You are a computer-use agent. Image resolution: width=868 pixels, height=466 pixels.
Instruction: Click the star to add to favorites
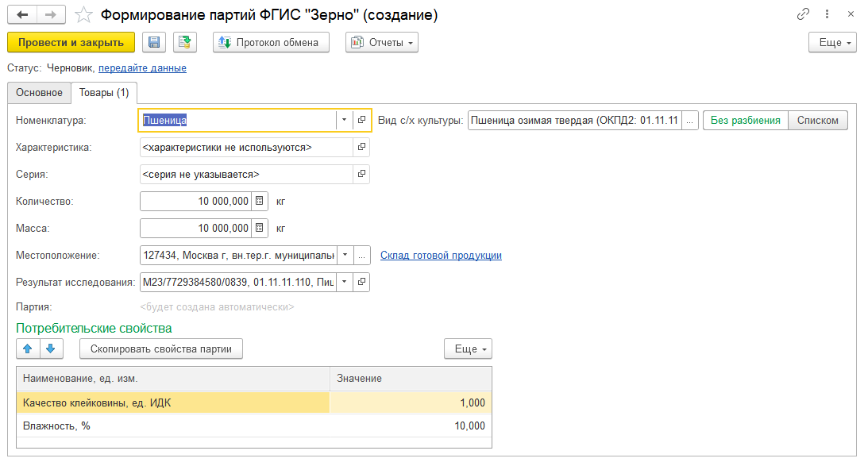pyautogui.click(x=83, y=15)
